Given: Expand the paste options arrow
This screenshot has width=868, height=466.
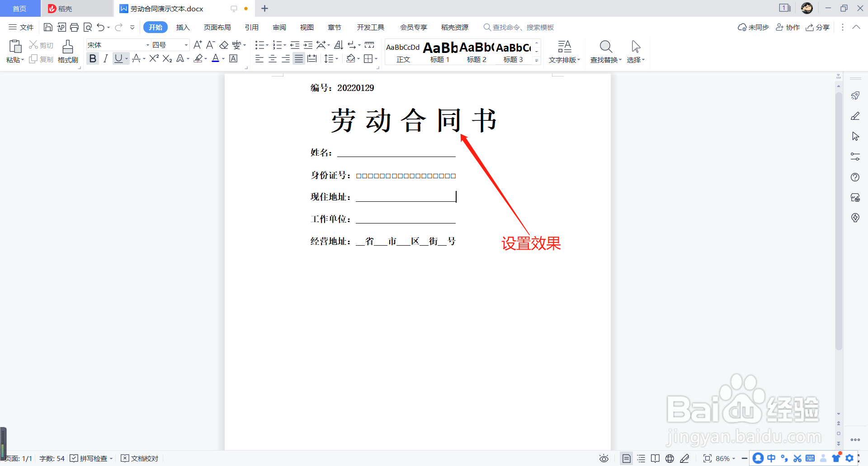Looking at the screenshot, I should (x=23, y=60).
